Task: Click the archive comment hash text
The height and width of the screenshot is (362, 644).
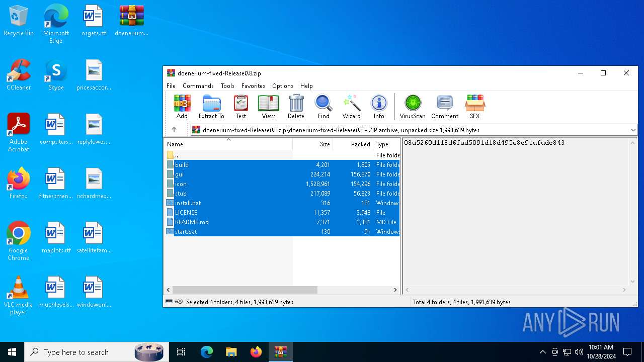Action: coord(484,143)
